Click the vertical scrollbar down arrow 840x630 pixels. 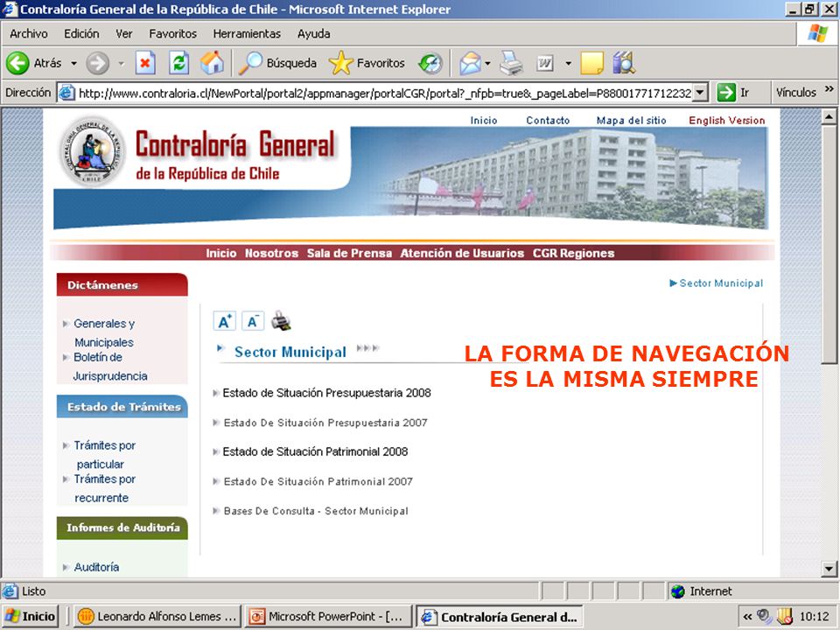[x=829, y=569]
